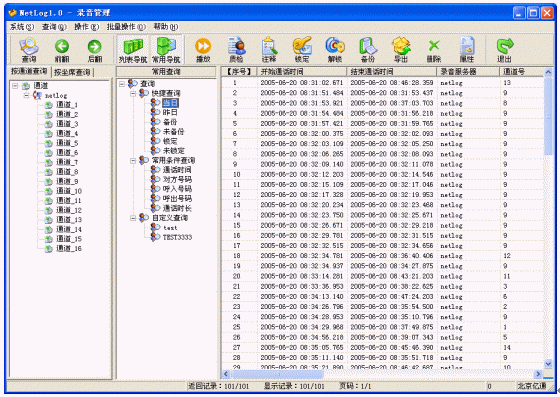Toggle the 常用导航 common navigation button
560x397 pixels.
tap(166, 50)
